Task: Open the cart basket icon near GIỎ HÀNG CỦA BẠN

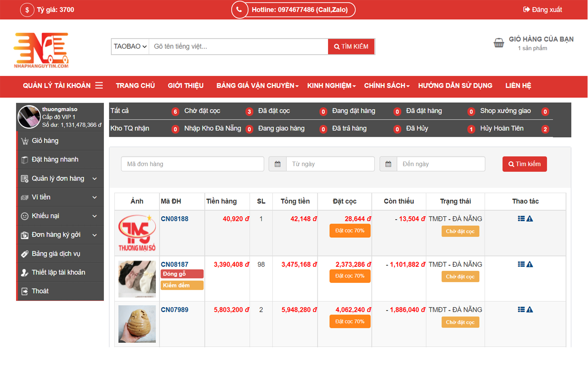Action: pyautogui.click(x=499, y=43)
